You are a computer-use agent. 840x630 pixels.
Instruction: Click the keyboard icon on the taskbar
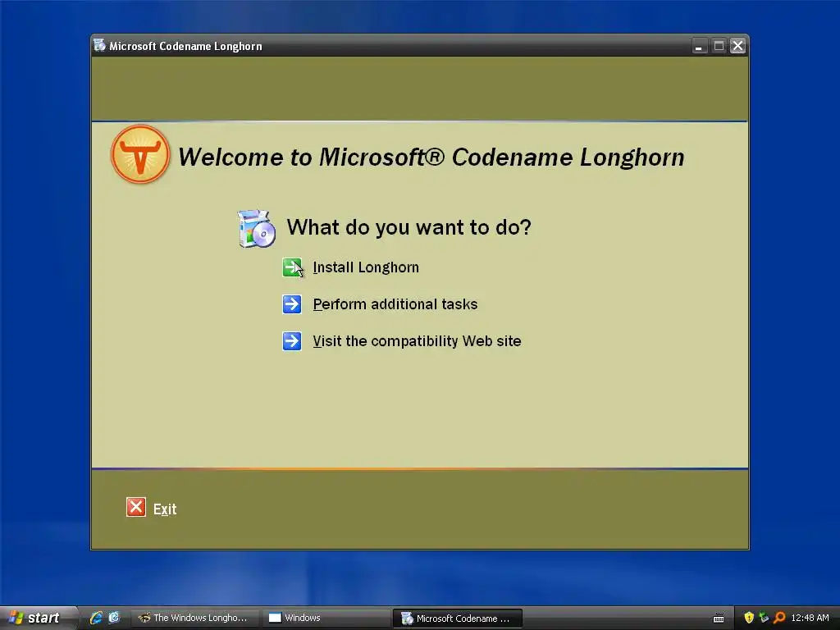pyautogui.click(x=719, y=619)
